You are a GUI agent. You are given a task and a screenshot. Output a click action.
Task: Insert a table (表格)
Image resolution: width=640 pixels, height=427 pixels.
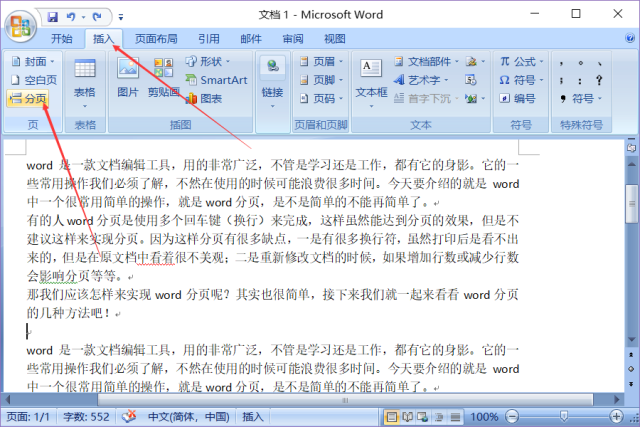pos(85,84)
